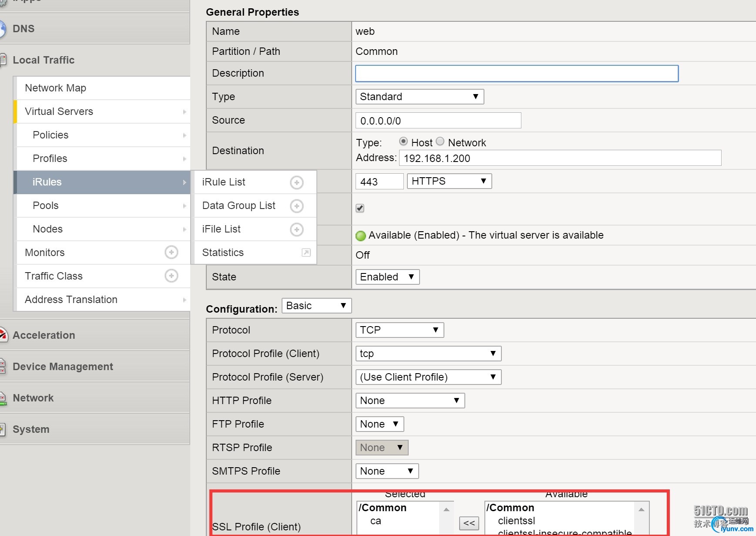Open the Protocol TCP dropdown
This screenshot has height=536, width=756.
click(x=400, y=330)
